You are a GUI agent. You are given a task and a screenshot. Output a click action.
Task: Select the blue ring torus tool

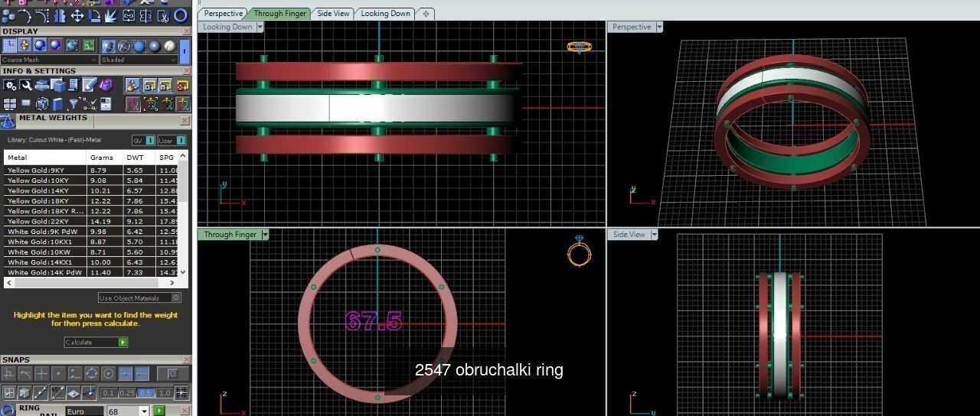[x=181, y=15]
